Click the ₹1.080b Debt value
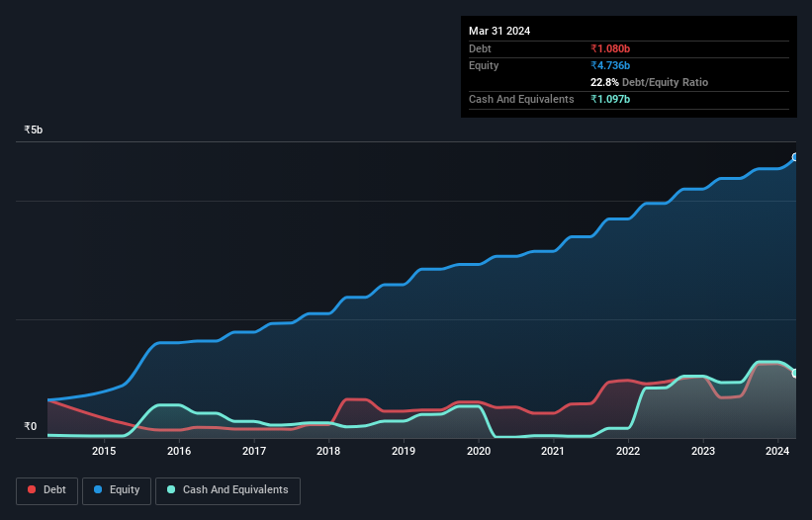The height and width of the screenshot is (520, 812). click(610, 48)
